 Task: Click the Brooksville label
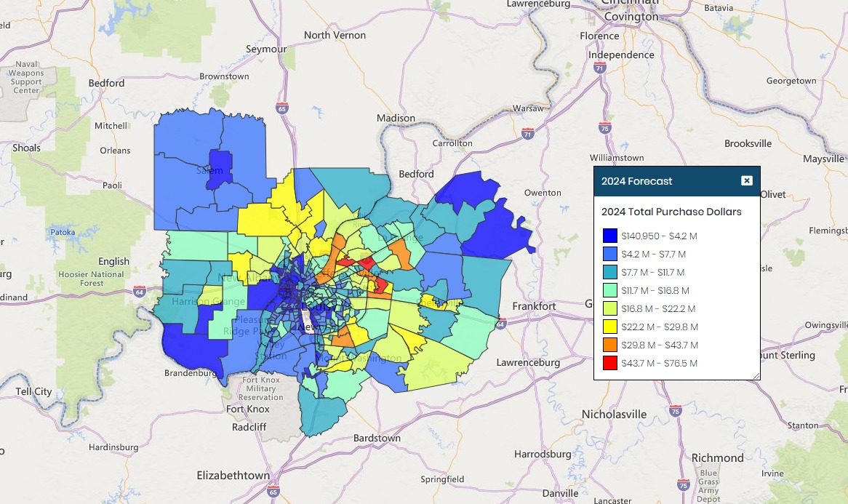748,143
